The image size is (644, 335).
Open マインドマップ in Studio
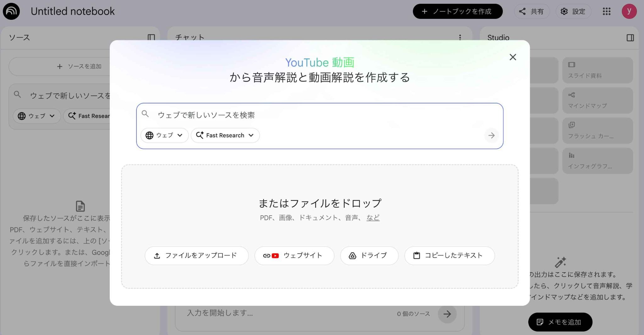coord(597,100)
